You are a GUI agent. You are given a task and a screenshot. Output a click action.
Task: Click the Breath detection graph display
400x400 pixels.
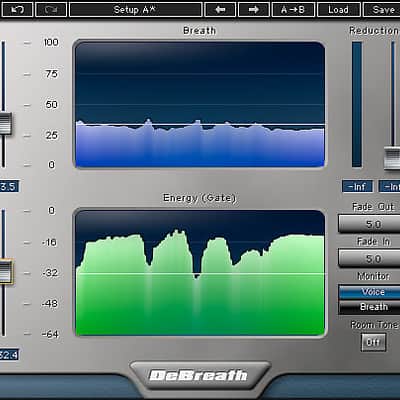pyautogui.click(x=199, y=104)
